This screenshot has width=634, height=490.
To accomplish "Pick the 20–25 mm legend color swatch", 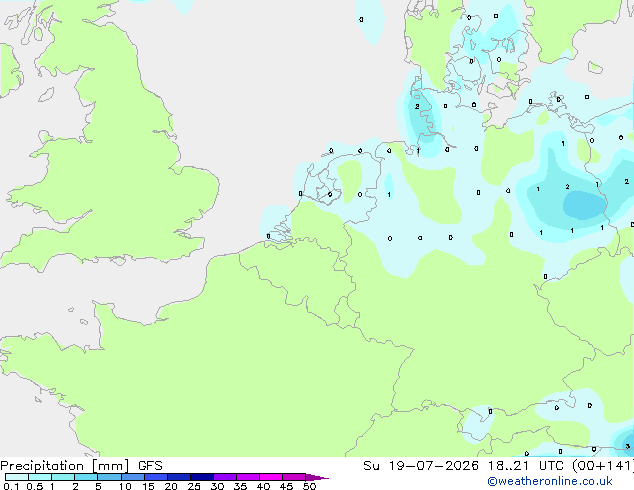I will pyautogui.click(x=178, y=477).
